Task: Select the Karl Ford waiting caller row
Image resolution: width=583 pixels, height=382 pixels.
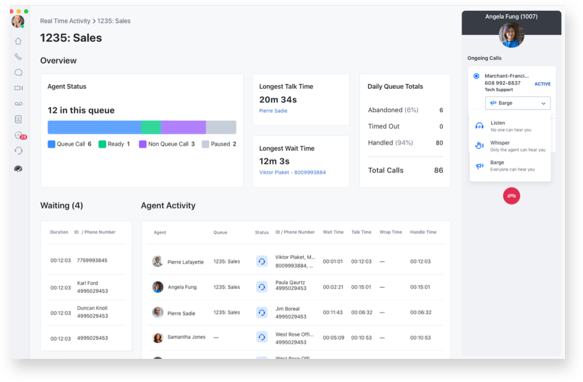Action: tap(86, 287)
